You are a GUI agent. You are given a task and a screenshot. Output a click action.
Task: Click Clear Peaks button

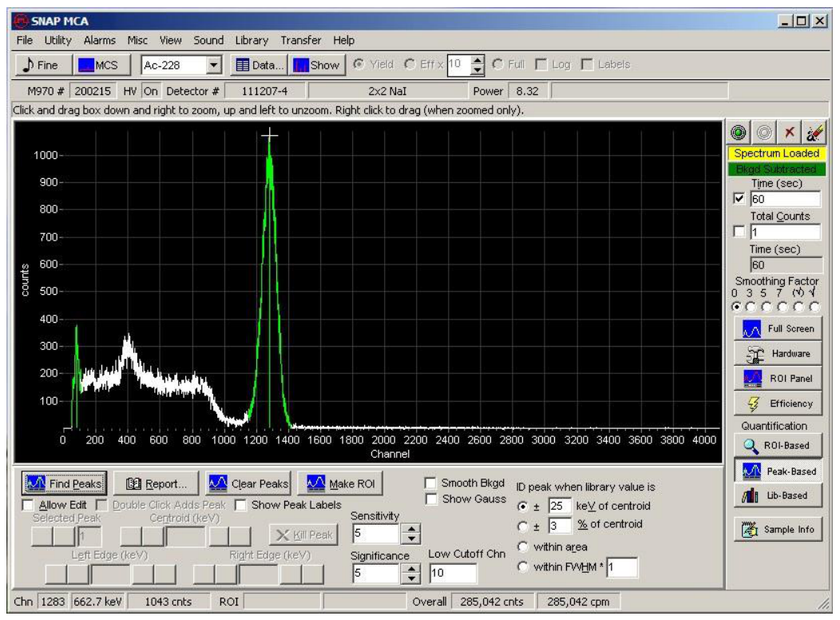click(248, 483)
